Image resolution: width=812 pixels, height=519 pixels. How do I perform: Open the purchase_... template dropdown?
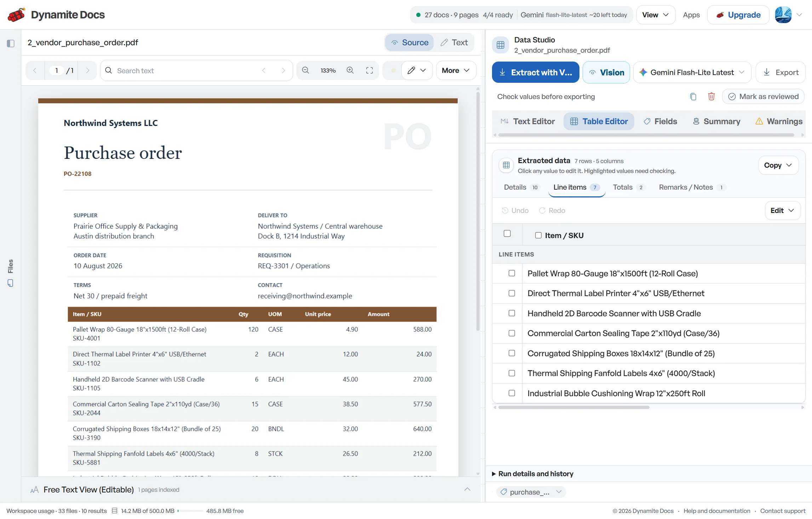(531, 492)
